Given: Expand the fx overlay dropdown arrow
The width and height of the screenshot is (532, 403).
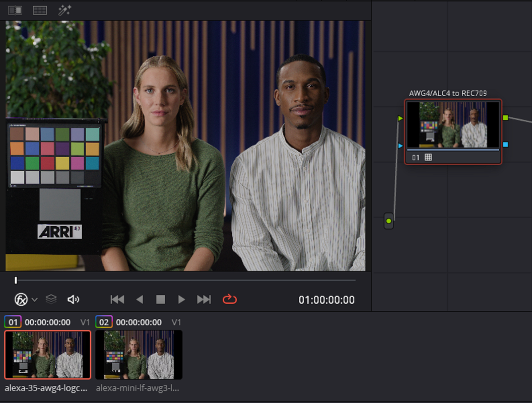Looking at the screenshot, I should click(35, 300).
